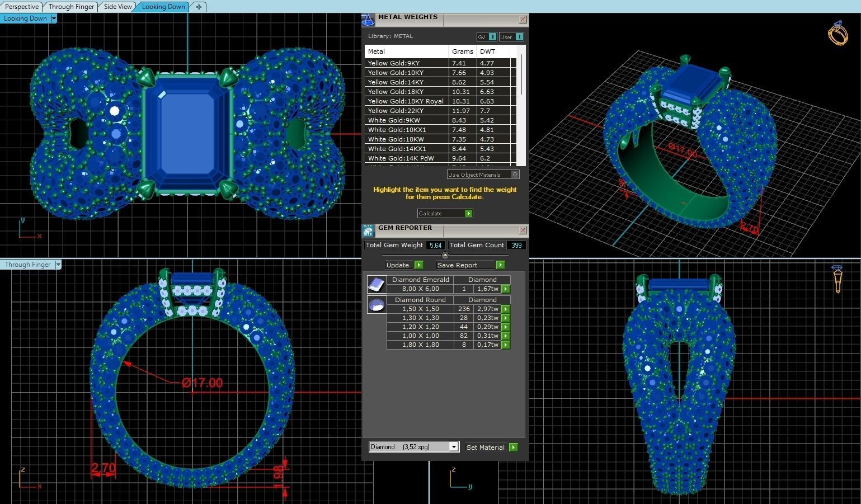Open the Through Finger viewport dropdown arrow

click(x=58, y=265)
